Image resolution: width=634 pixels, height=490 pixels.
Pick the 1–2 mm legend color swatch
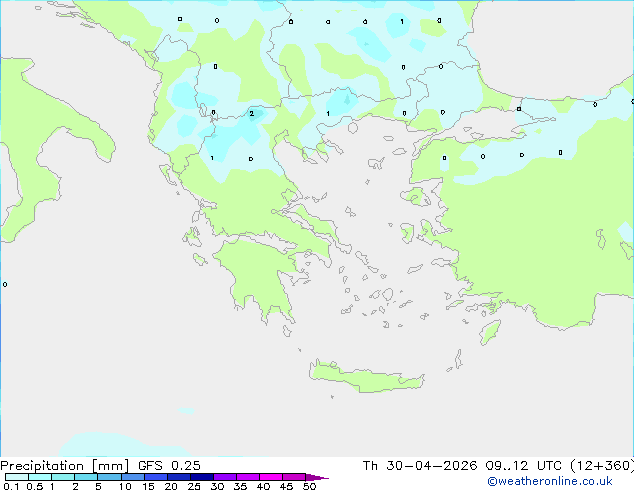63,477
